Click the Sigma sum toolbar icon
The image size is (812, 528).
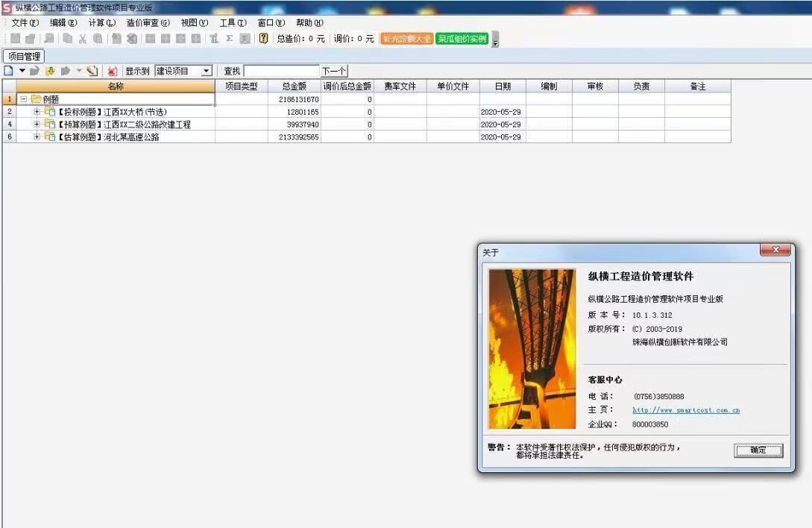[x=230, y=39]
